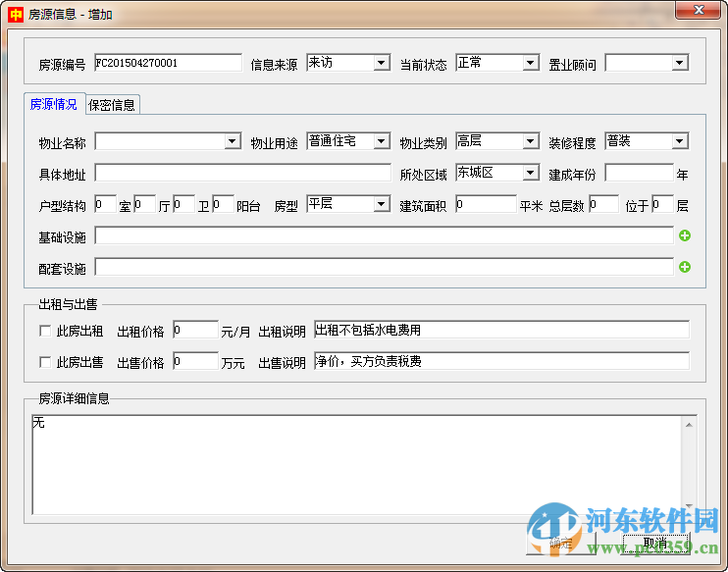Click the 确定 button
The image size is (728, 572).
tap(561, 543)
